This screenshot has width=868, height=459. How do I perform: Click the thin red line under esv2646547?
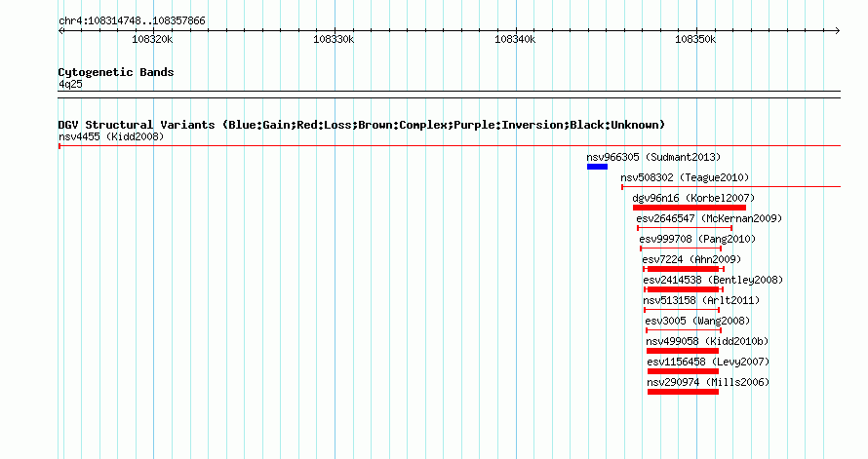(x=685, y=228)
